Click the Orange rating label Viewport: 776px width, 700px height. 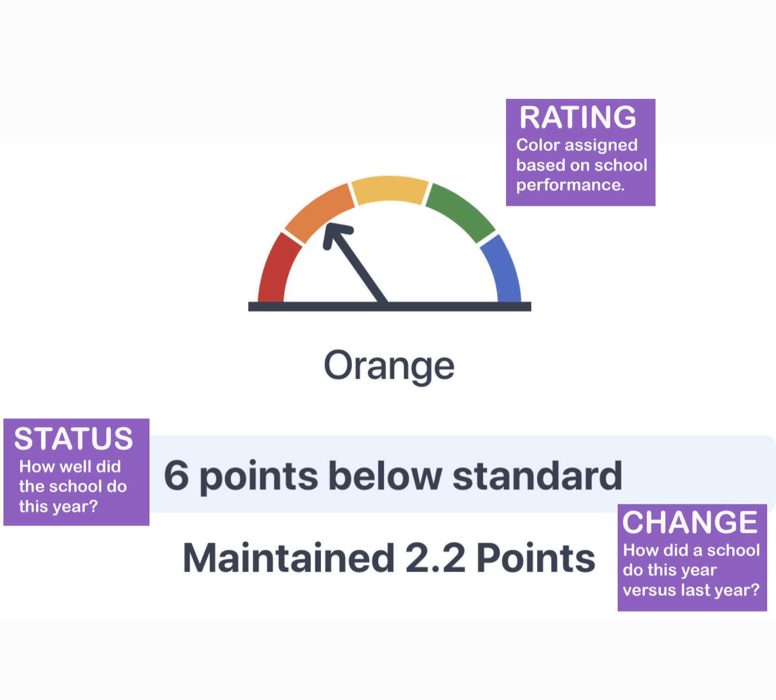pyautogui.click(x=389, y=366)
